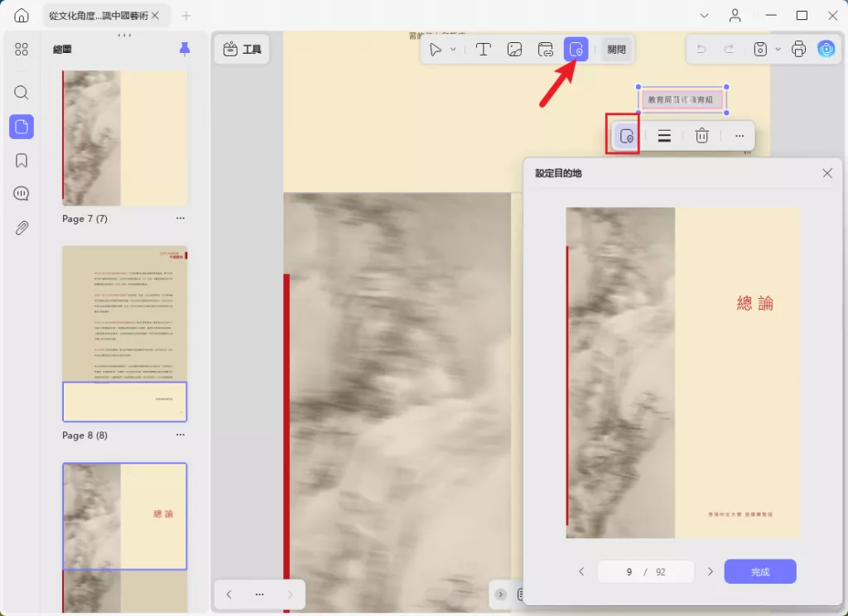Delete the selected link with trash icon
Viewport: 848px width, 616px height.
pyautogui.click(x=701, y=136)
